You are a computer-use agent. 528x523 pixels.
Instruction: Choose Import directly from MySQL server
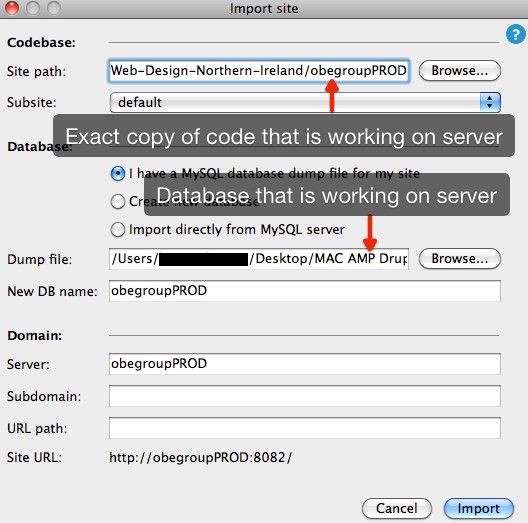[118, 230]
